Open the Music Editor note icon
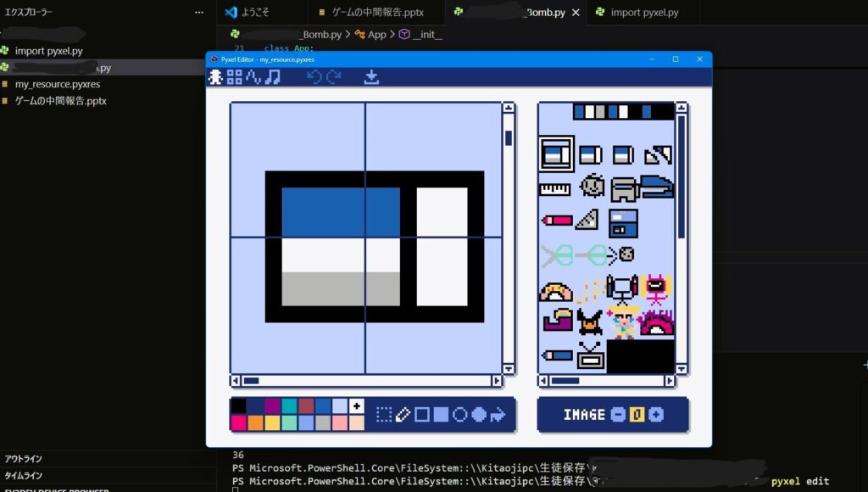This screenshot has width=868, height=492. (x=272, y=77)
